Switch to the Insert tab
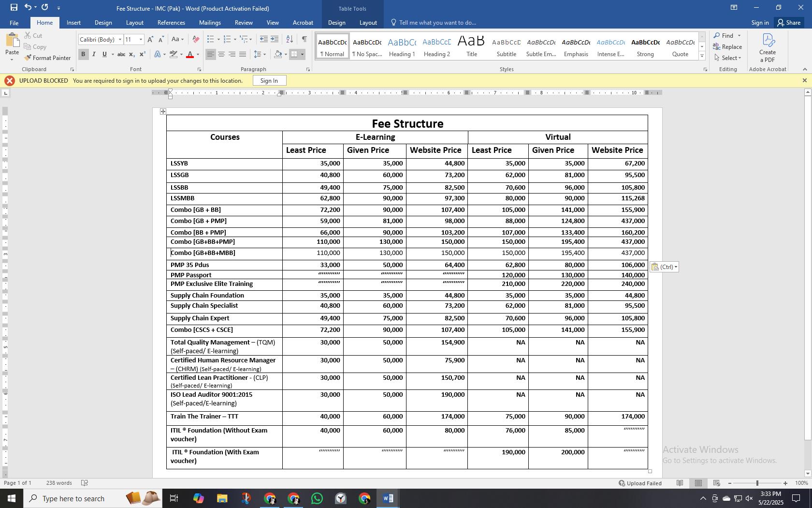The width and height of the screenshot is (812, 508). tap(73, 23)
